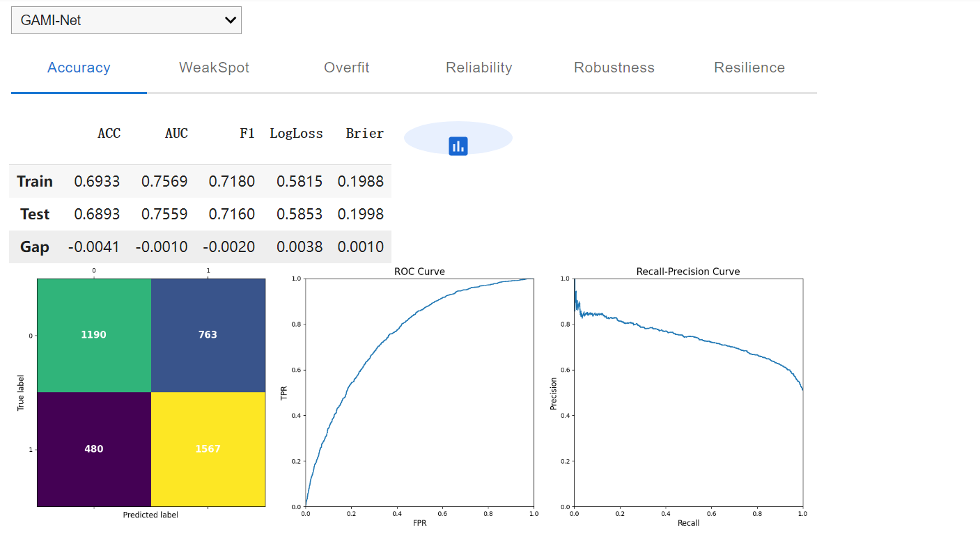Click the green confusion matrix cell 1190
The height and width of the screenshot is (539, 980).
[94, 335]
